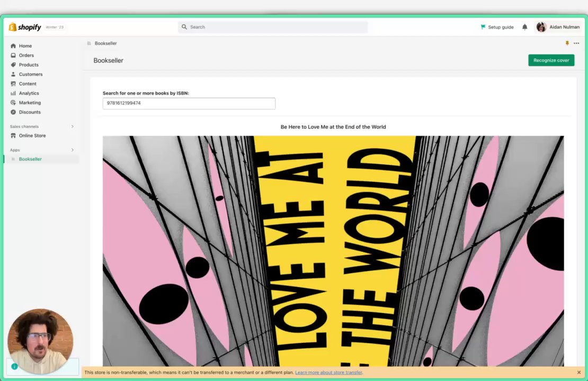Click the Setup guide flag icon
This screenshot has height=381, width=588.
483,27
